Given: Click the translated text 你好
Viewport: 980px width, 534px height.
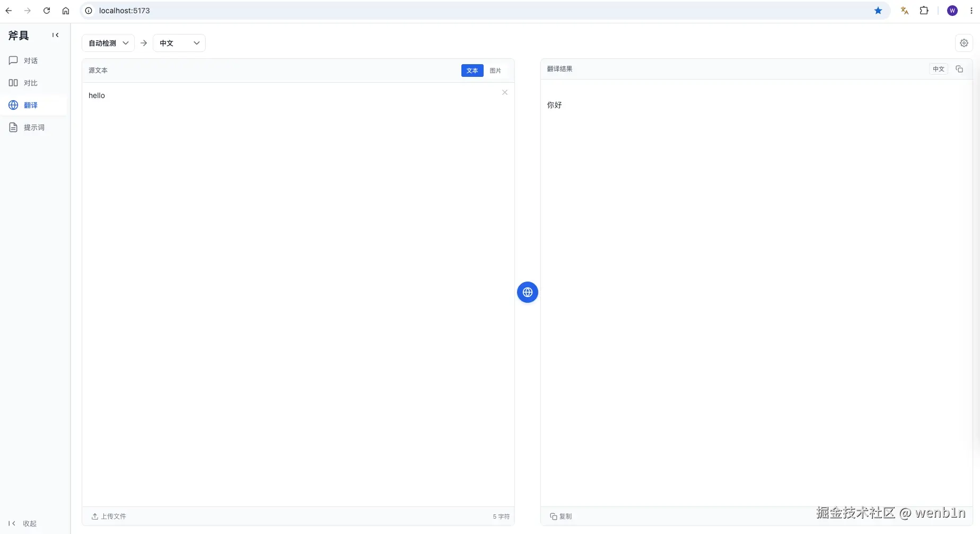Looking at the screenshot, I should point(554,105).
